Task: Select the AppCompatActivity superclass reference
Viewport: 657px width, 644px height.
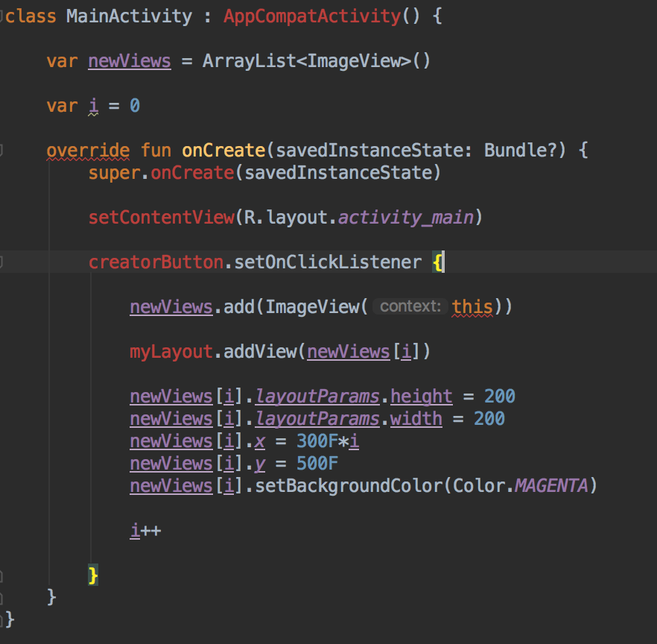Action: (311, 16)
